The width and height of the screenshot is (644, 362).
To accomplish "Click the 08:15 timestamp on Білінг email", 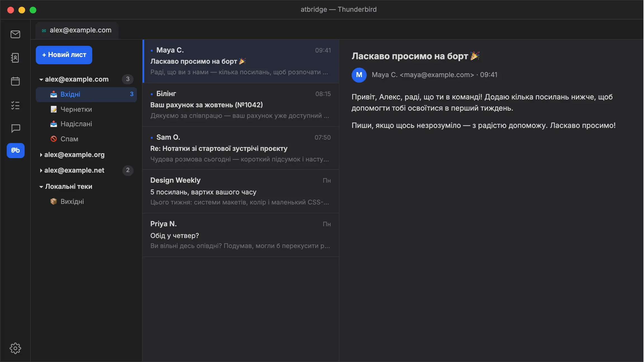I will pos(323,94).
